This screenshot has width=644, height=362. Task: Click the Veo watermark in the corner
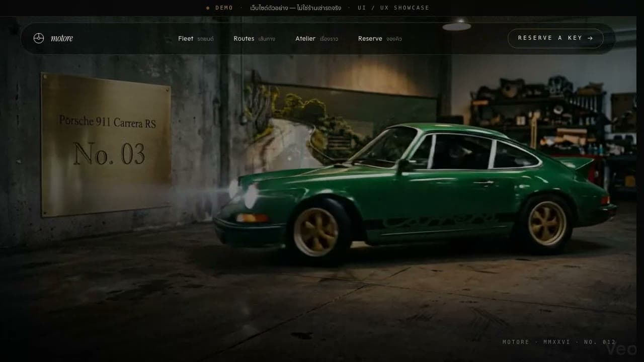(621, 349)
